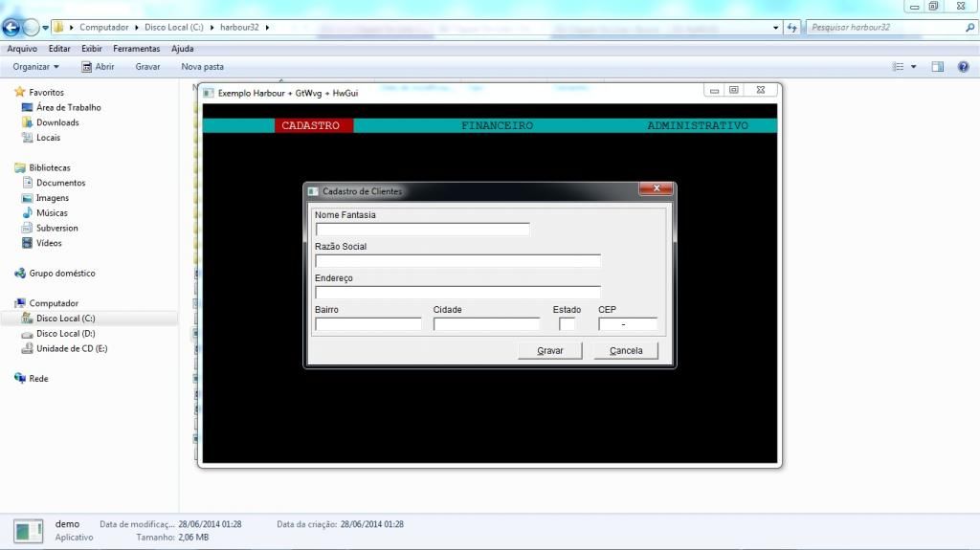Select the FINANCEIRO menu in Harbour app
Image resolution: width=980 pixels, height=550 pixels.
click(497, 125)
